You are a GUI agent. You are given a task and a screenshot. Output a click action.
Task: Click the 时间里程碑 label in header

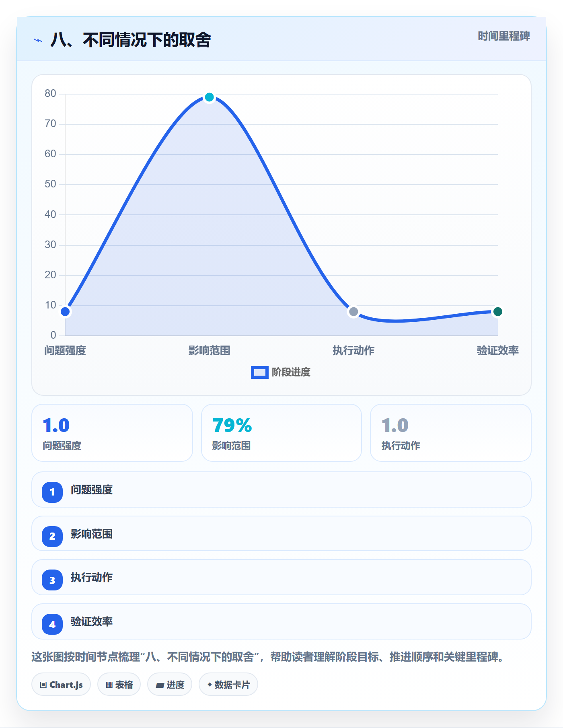(503, 36)
